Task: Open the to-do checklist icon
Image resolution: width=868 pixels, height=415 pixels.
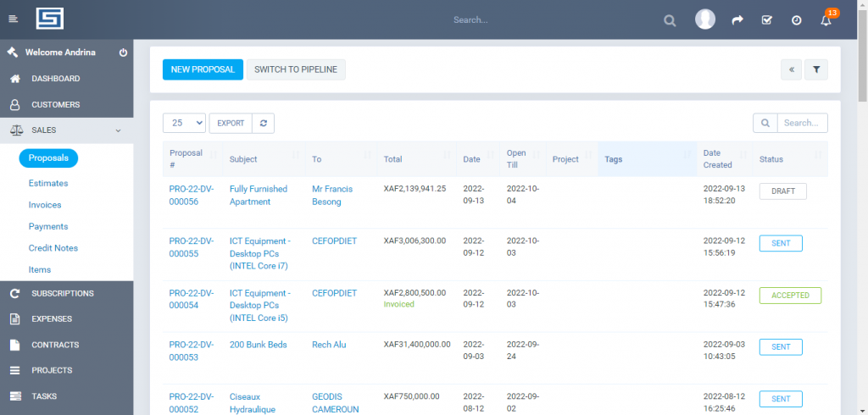Action: click(x=766, y=20)
